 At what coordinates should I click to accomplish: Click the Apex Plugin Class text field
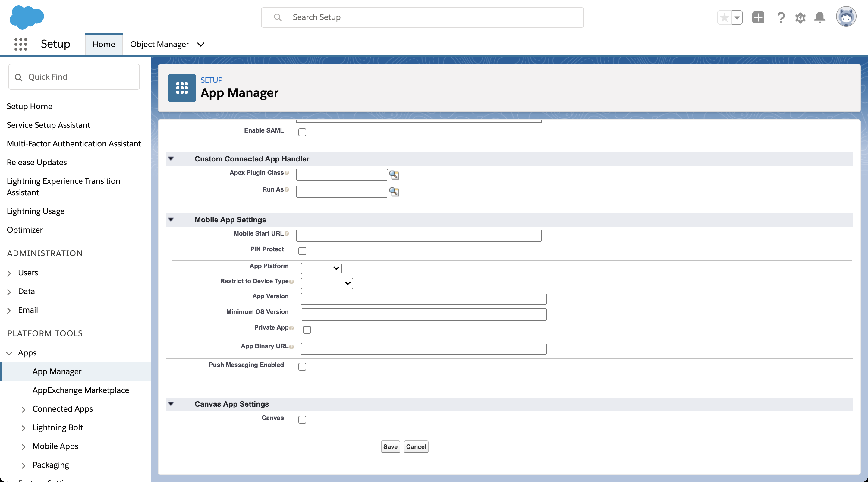(342, 174)
